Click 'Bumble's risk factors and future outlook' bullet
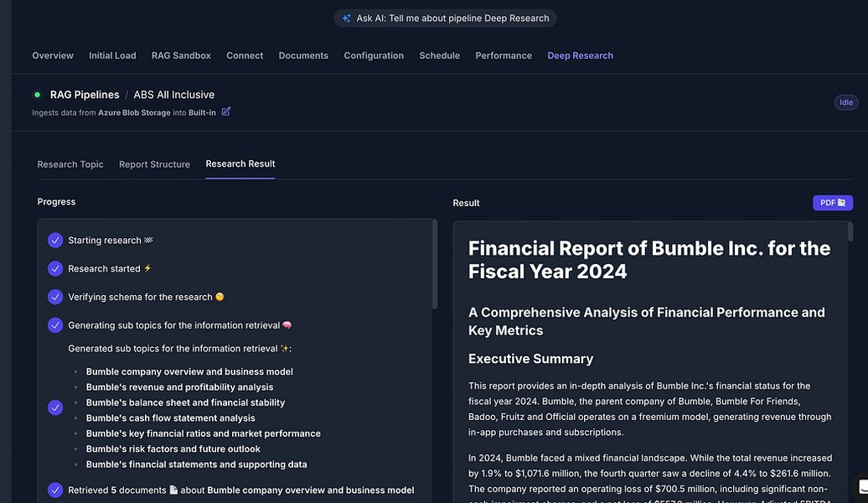The image size is (868, 503). [x=173, y=449]
